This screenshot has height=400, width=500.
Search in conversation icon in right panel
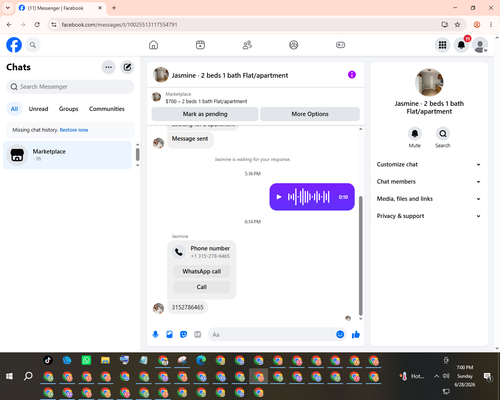[x=443, y=134]
